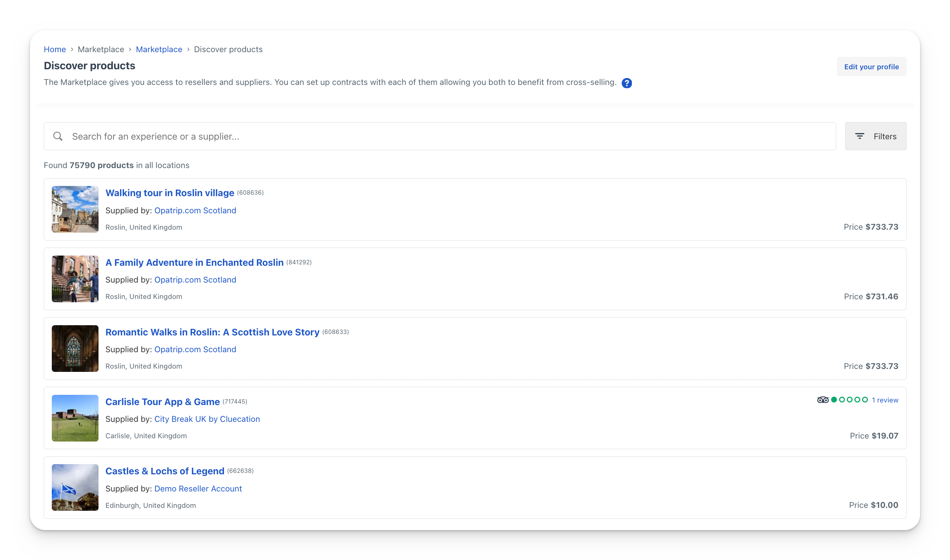
Task: Click Price $733.73 on Romantic Walks card
Action: pyautogui.click(x=871, y=366)
